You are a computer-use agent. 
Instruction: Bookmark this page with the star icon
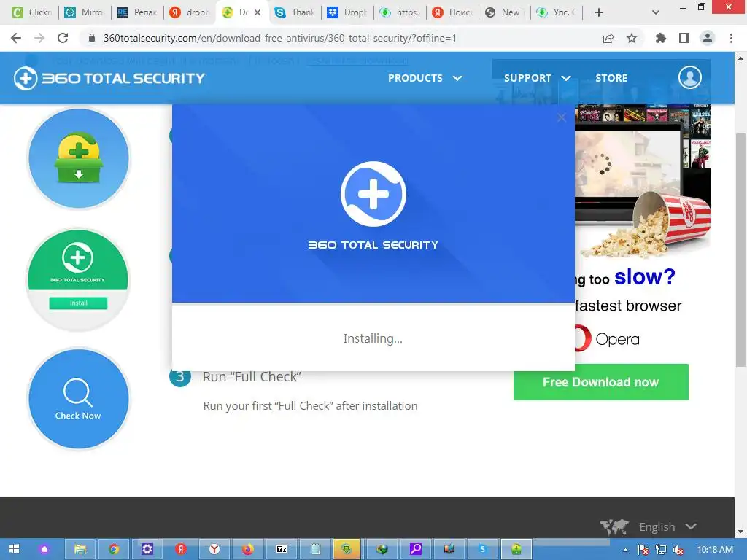click(632, 38)
